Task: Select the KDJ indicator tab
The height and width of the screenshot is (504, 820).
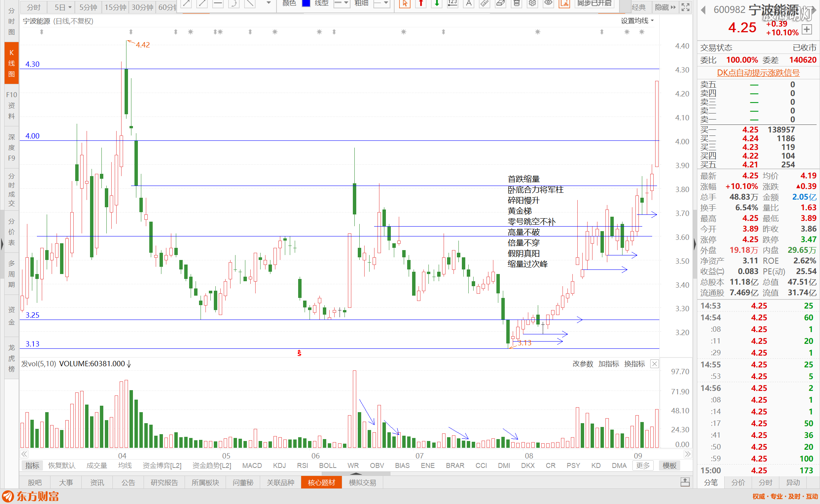Action: coord(279,465)
